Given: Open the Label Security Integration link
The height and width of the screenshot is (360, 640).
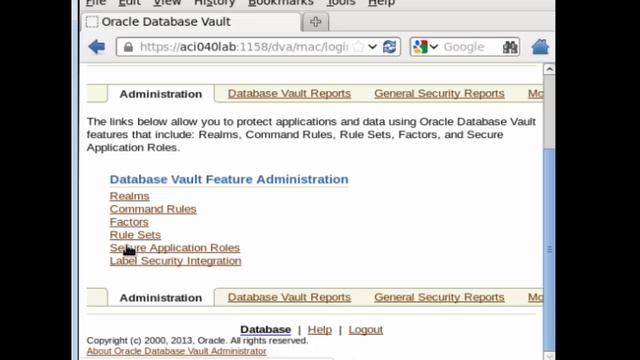Looking at the screenshot, I should (176, 261).
